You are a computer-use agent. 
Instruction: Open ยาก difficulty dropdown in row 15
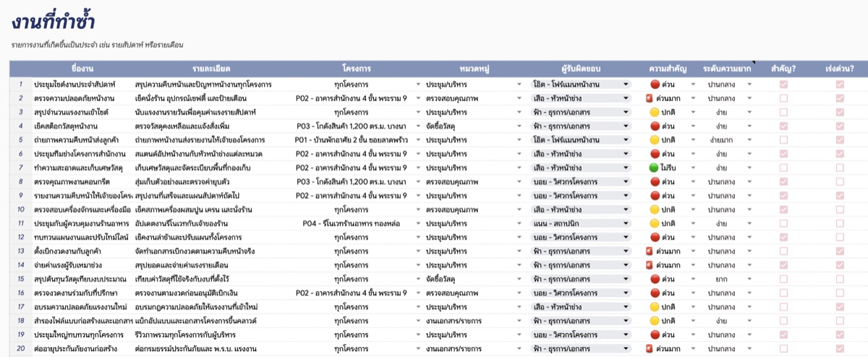pos(750,279)
